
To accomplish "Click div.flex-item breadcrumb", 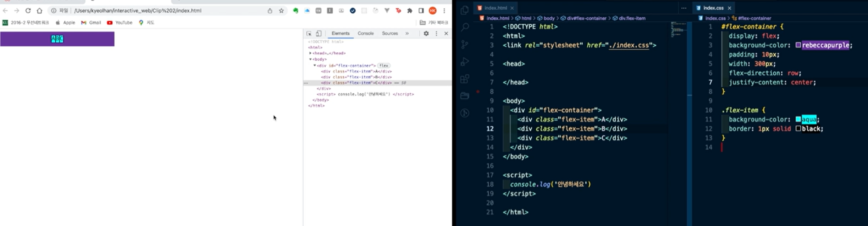I will pos(629,18).
